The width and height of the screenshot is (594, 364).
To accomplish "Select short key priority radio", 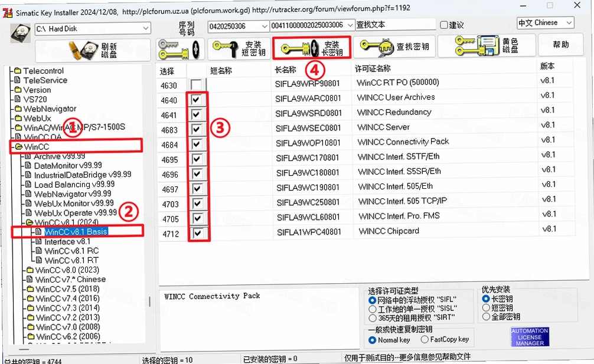I will click(487, 307).
